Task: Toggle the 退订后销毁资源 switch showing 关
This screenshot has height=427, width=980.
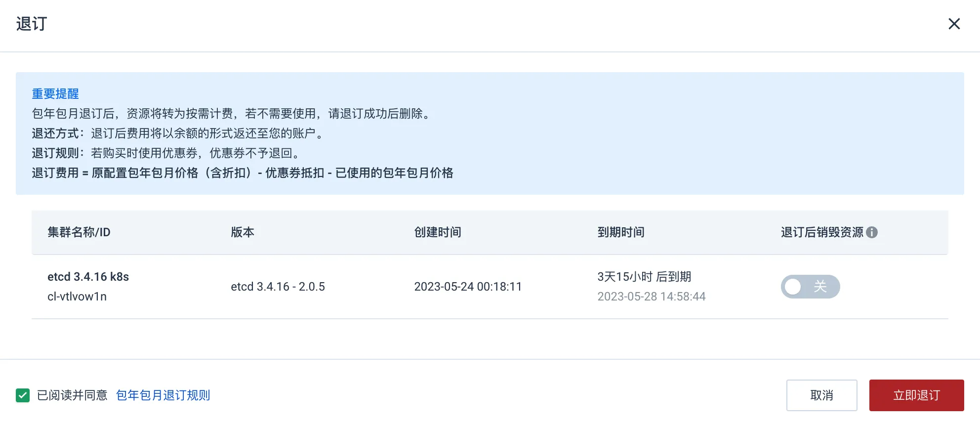Action: (810, 287)
